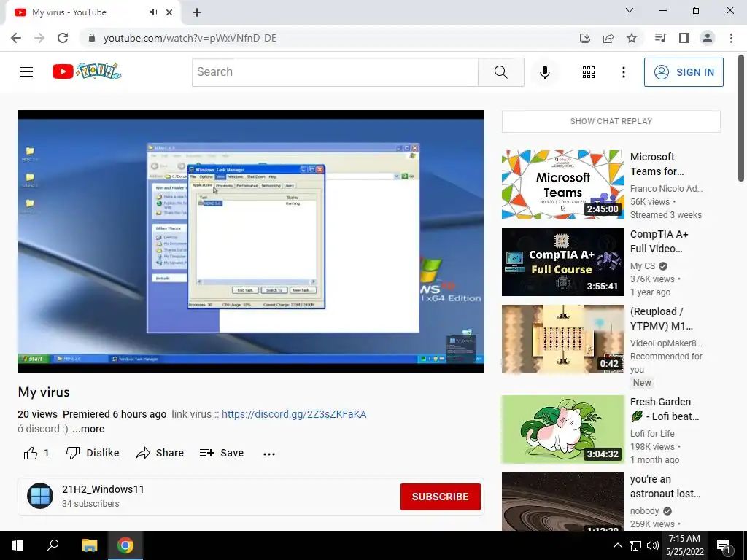Open Windows taskbar search
This screenshot has width=747, height=560.
[53, 545]
